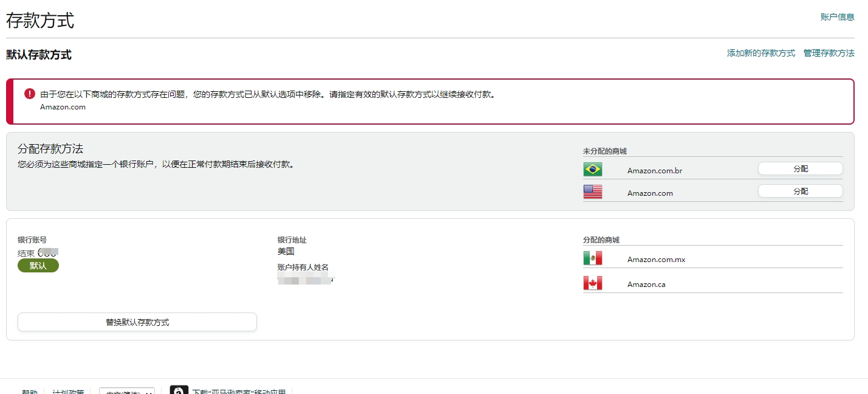Click 分配 button in the United States row
The image size is (868, 394).
[x=801, y=191]
